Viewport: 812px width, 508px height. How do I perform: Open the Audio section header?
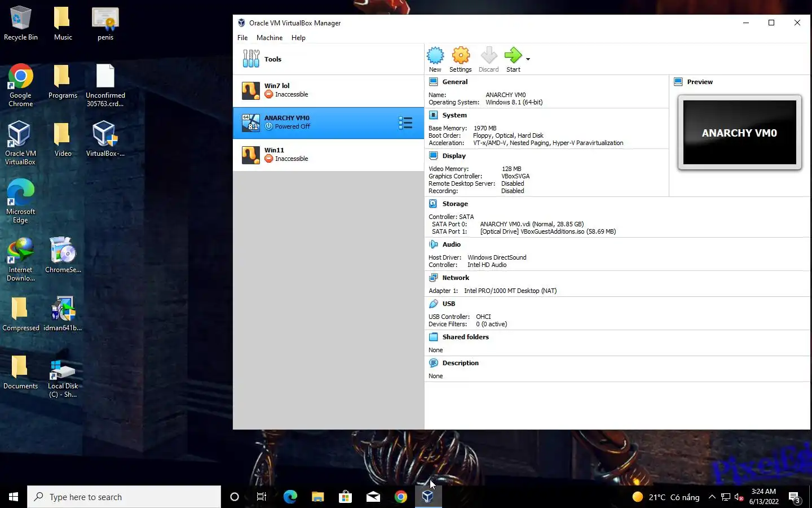pyautogui.click(x=452, y=244)
